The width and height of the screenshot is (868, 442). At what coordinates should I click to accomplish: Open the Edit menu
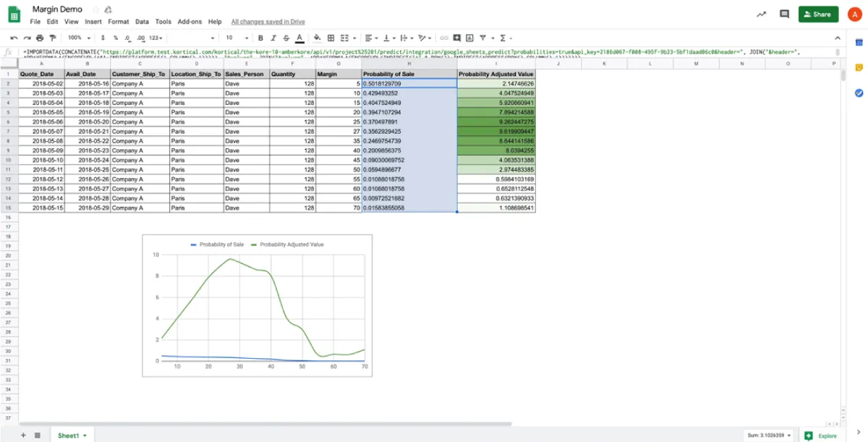click(x=53, y=22)
